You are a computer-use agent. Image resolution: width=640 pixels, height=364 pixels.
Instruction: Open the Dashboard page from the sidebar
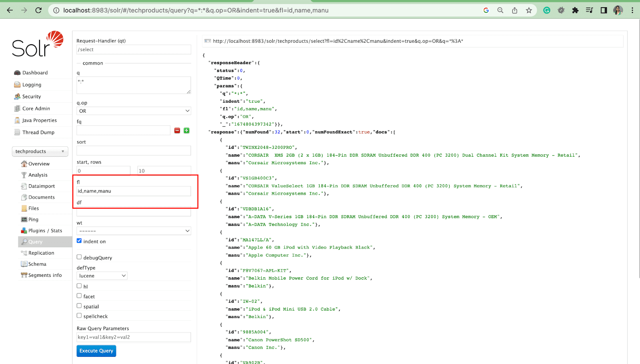(x=35, y=73)
